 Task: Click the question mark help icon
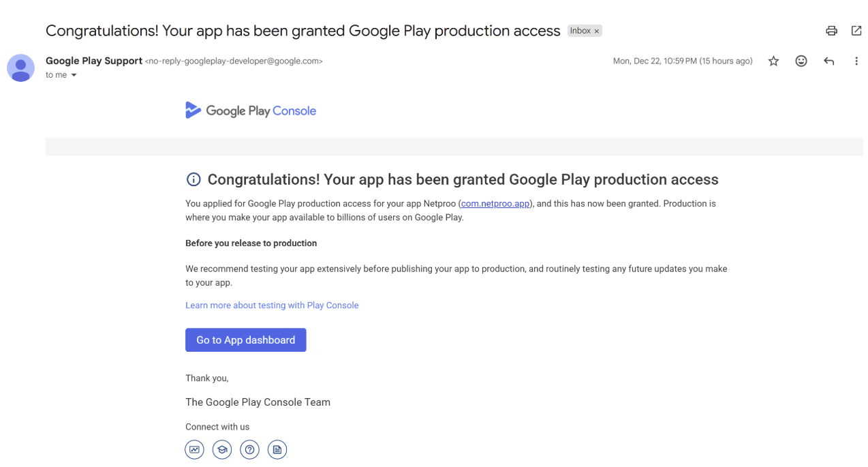pyautogui.click(x=249, y=449)
